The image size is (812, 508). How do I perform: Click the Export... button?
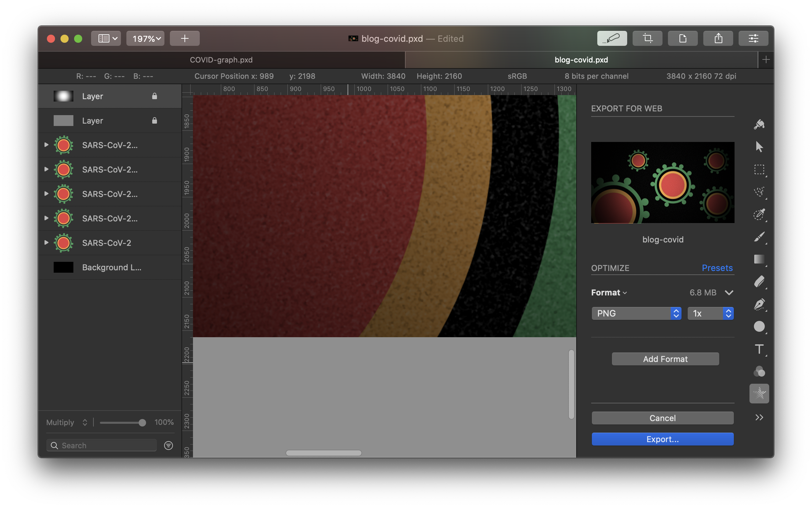[663, 439]
